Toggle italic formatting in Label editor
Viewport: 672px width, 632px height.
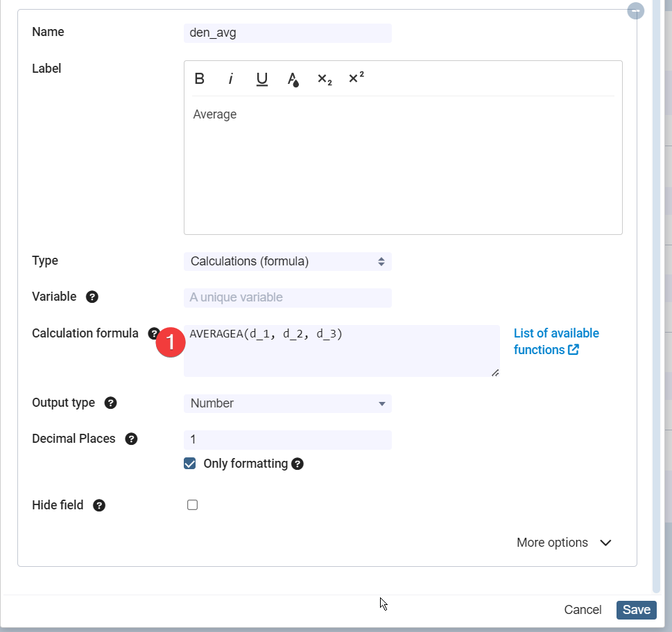[x=231, y=79]
